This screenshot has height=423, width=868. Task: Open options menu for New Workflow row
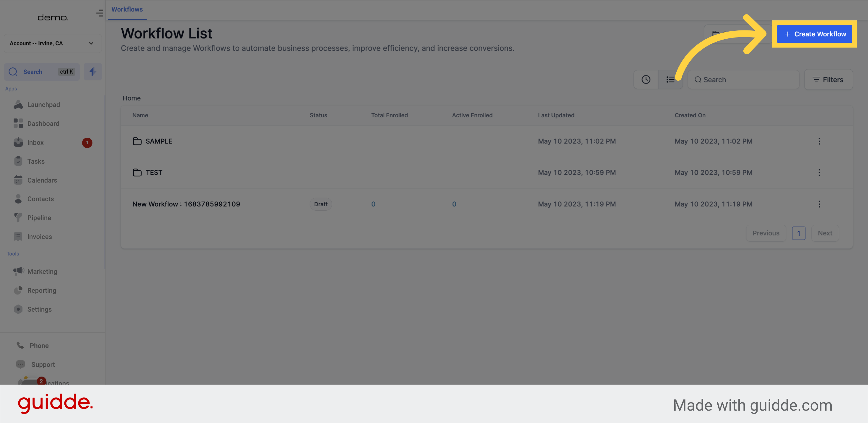[819, 204]
